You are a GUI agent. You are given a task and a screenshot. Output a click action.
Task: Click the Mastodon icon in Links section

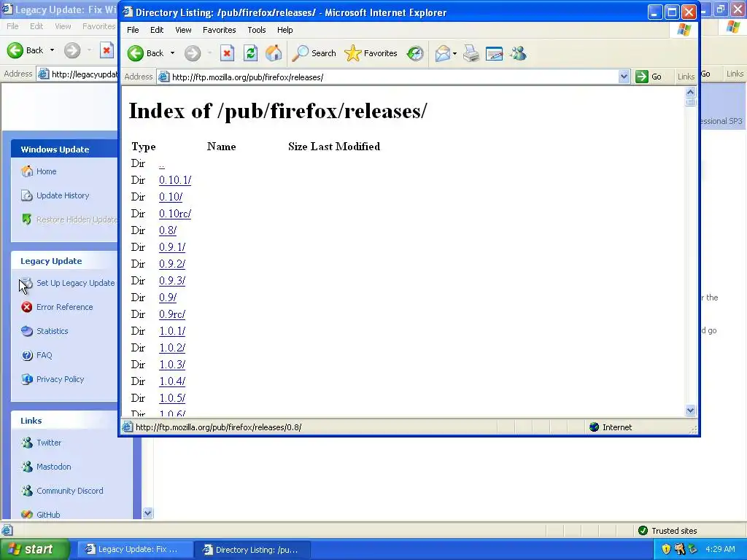tap(27, 467)
